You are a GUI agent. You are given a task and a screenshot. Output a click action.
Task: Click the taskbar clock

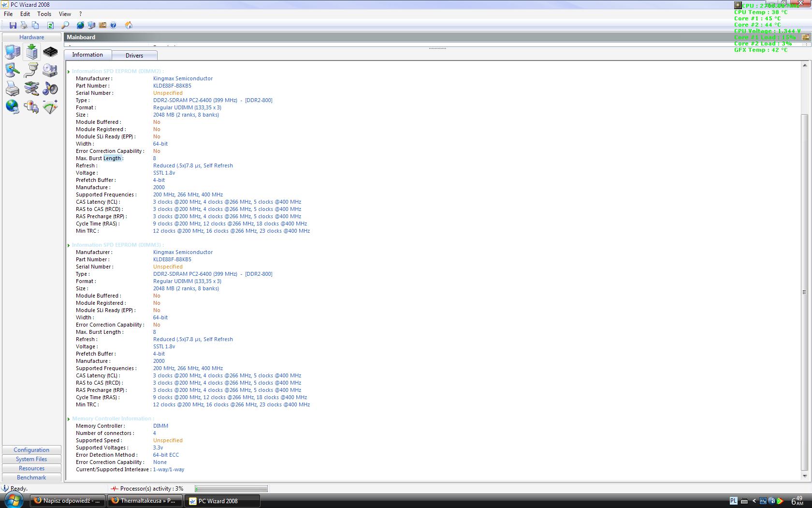[x=797, y=501]
